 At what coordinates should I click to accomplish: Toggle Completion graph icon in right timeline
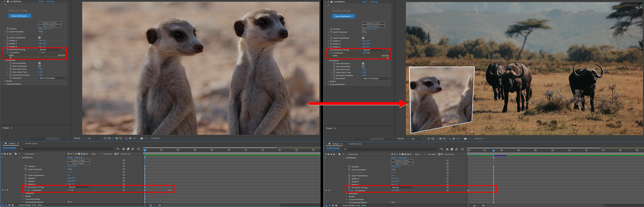point(353,191)
